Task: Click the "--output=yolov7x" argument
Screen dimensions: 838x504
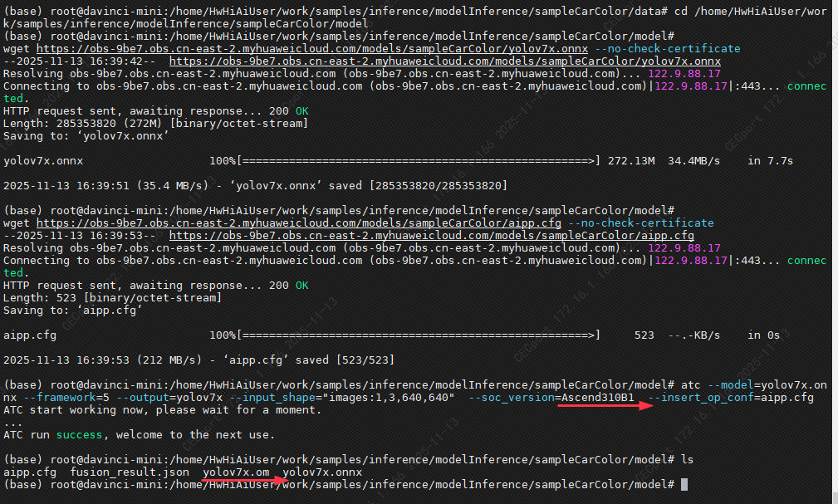Action: [169, 397]
